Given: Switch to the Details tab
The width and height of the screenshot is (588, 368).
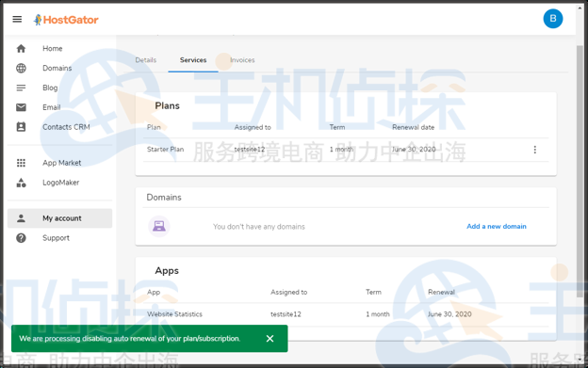Looking at the screenshot, I should coord(145,60).
